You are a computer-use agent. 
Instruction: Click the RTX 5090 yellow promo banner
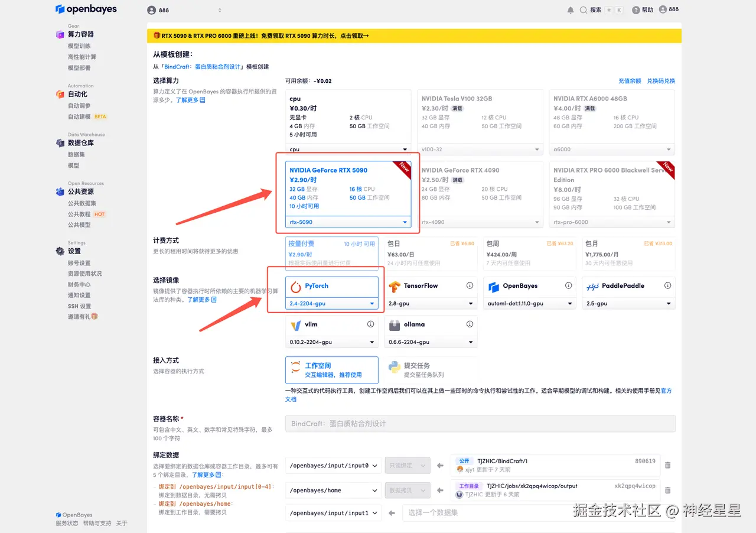coord(414,35)
